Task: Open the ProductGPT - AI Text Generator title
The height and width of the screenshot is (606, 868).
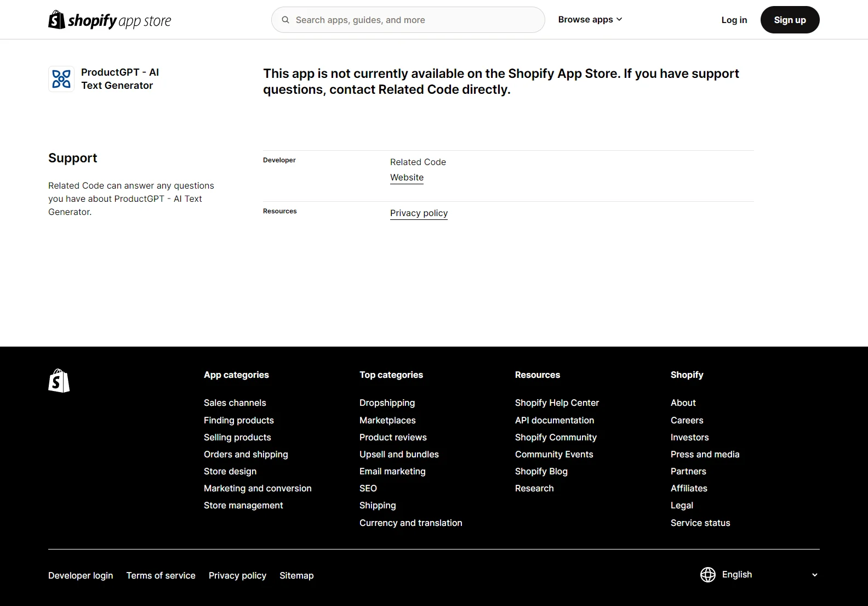Action: click(120, 79)
